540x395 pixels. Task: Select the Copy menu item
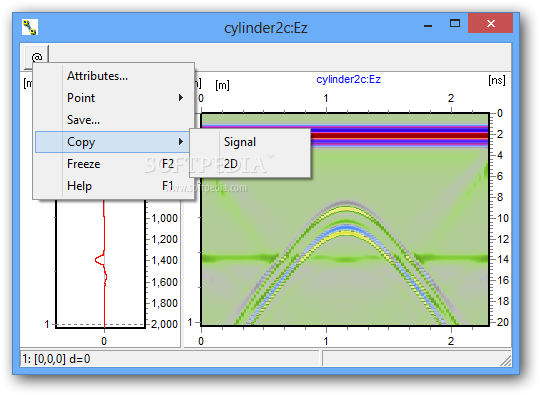113,142
